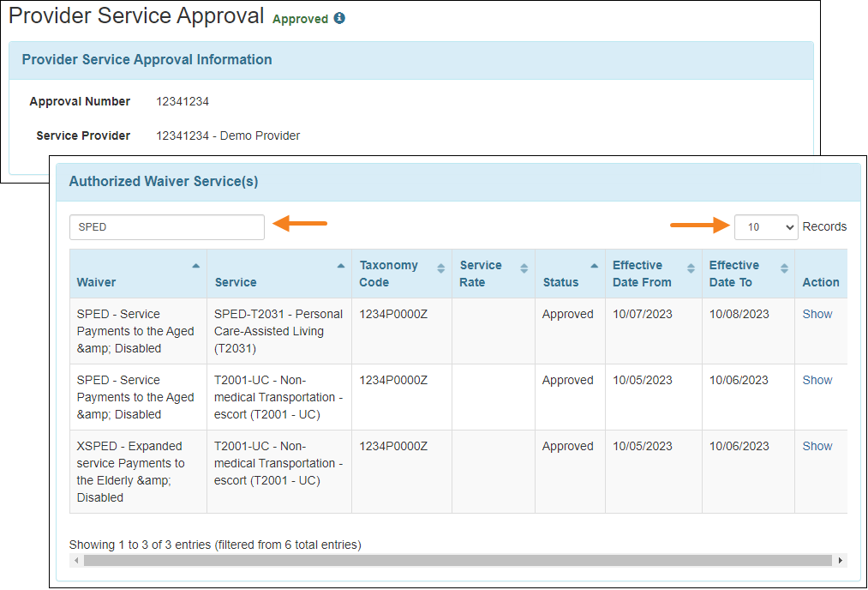Sort by Effective Date From arrows
868x590 pixels.
(691, 268)
